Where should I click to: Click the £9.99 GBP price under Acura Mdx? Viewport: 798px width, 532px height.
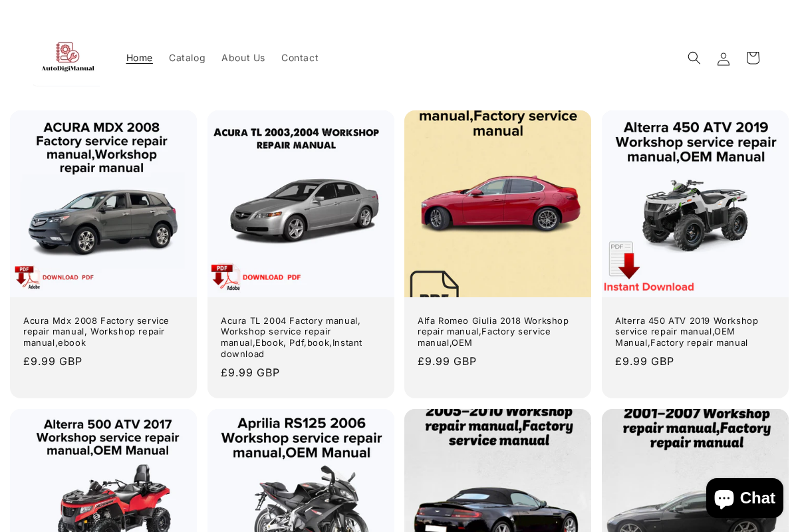pos(53,360)
